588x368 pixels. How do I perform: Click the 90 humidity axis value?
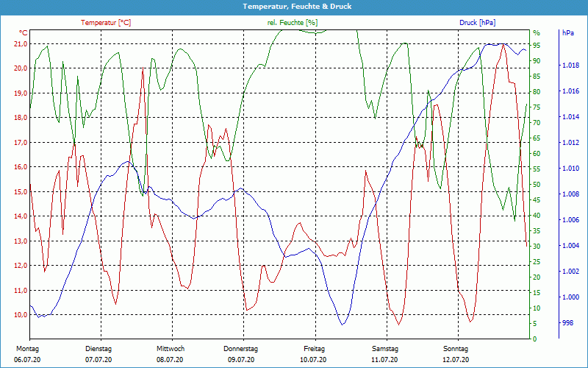pos(537,61)
